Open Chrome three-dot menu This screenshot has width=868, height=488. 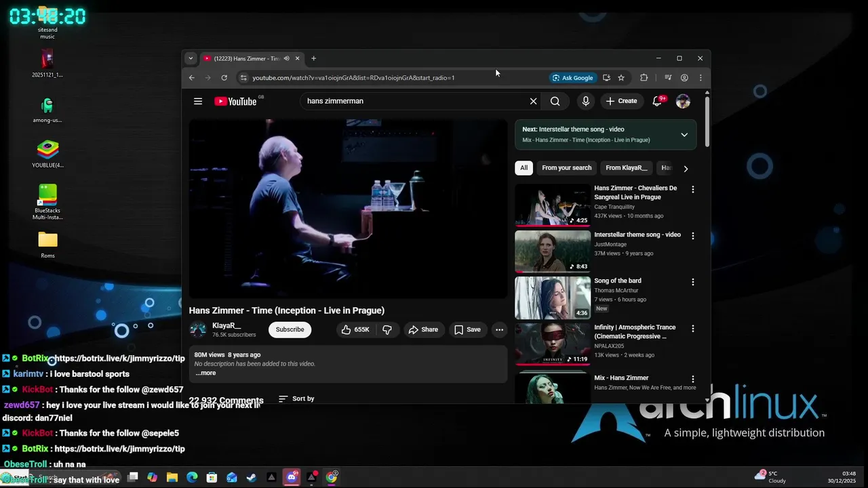tap(701, 78)
